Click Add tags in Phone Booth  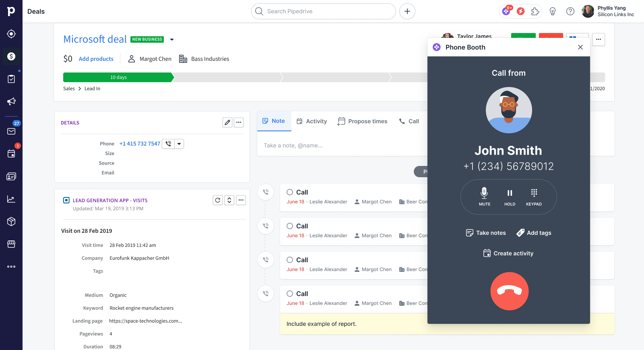pyautogui.click(x=534, y=233)
